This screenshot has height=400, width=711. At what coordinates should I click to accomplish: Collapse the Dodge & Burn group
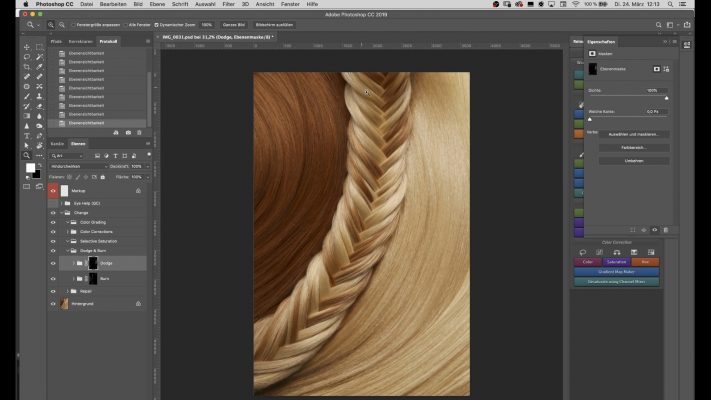pyautogui.click(x=67, y=250)
